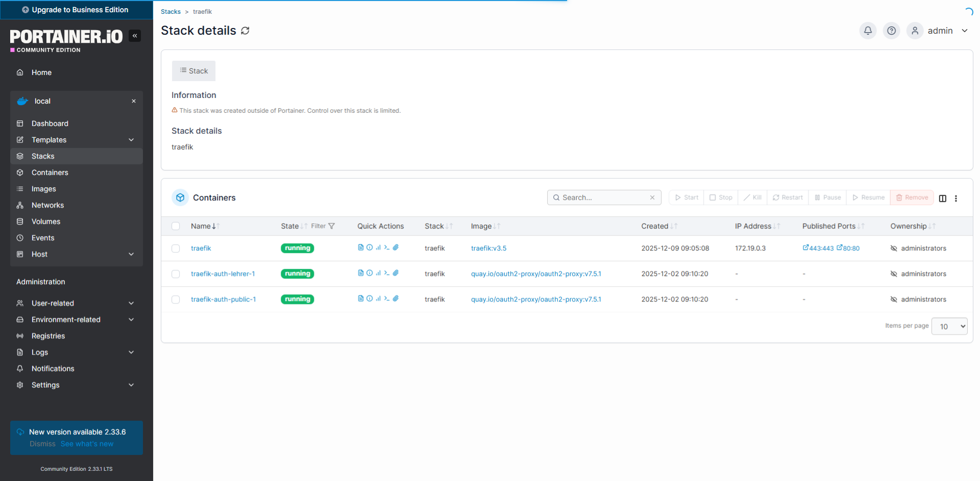Click the See what's new link

coord(87,444)
